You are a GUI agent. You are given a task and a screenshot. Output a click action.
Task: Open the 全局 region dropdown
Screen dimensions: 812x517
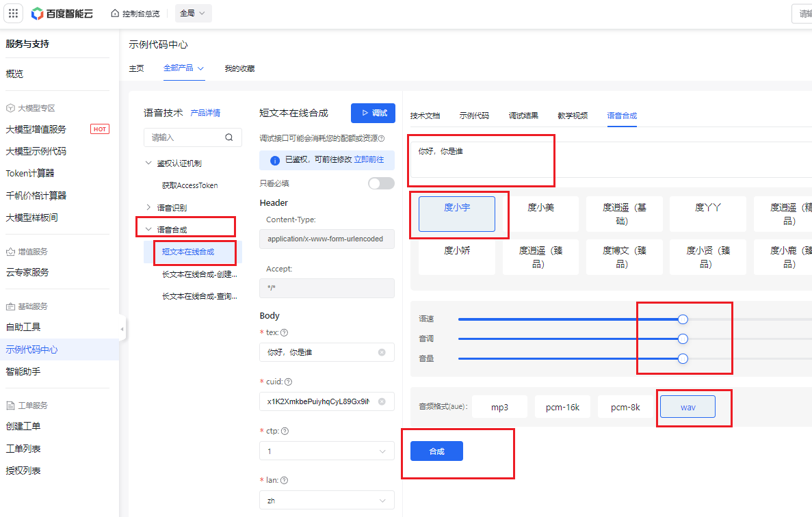193,14
